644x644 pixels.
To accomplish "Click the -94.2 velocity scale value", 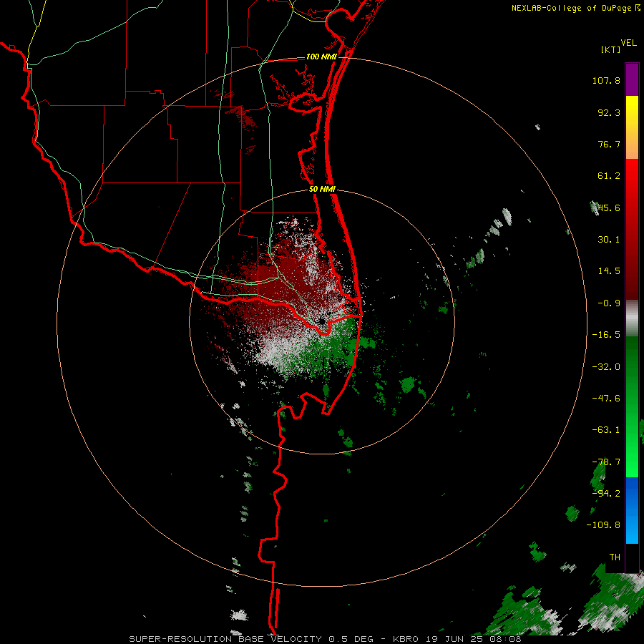I will (x=606, y=494).
